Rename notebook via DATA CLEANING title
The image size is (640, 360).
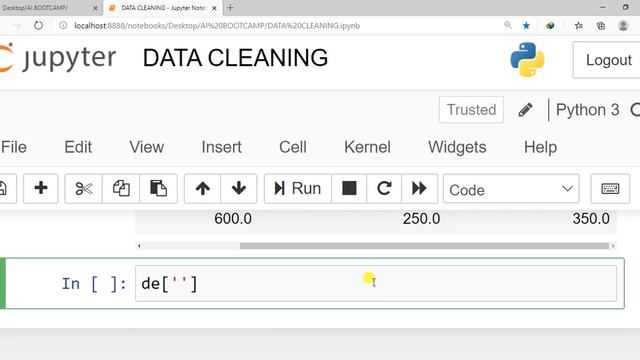(235, 58)
